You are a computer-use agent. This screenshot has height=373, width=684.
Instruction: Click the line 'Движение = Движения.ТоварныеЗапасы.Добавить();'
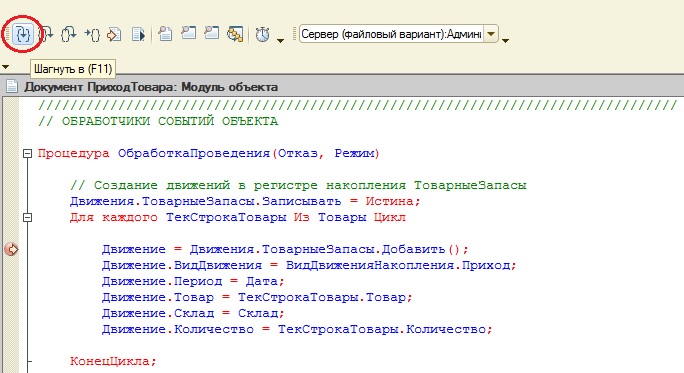pos(285,250)
